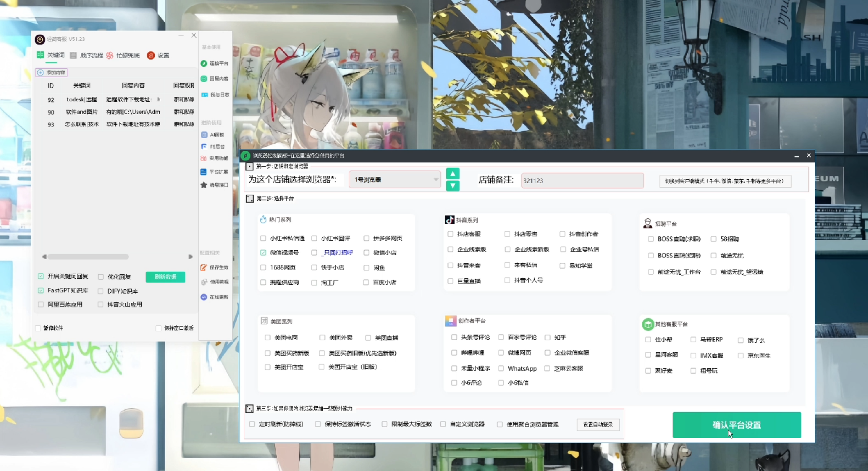Check 暂停软件 checkbox
The width and height of the screenshot is (868, 471).
pos(38,328)
